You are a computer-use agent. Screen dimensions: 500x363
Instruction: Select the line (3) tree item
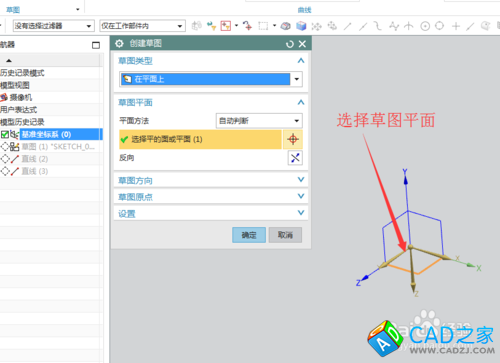tap(35, 171)
